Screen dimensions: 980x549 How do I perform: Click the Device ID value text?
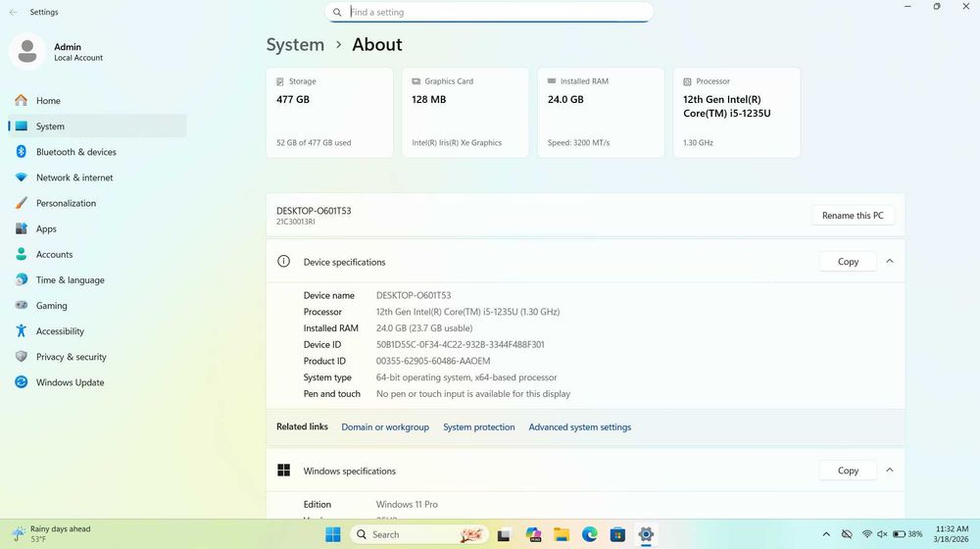coord(460,344)
